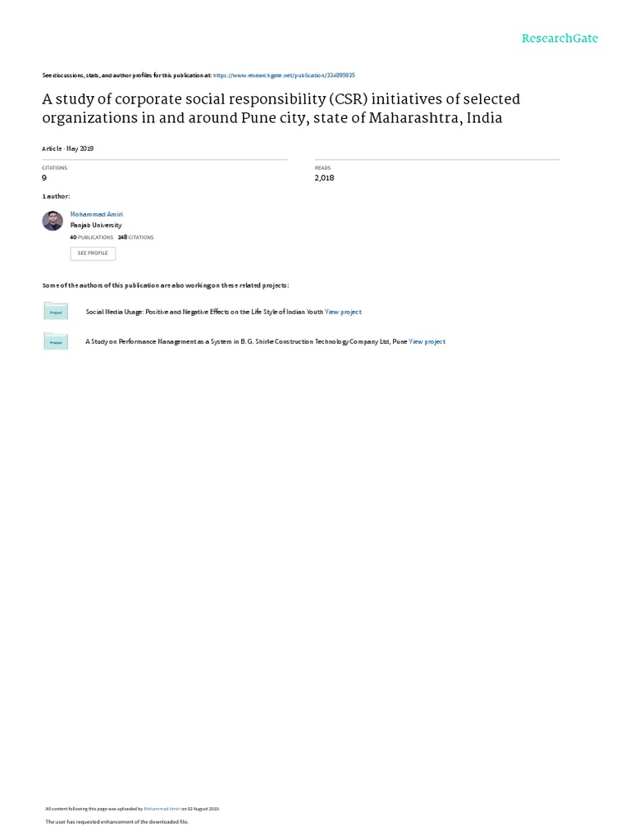Click the article title about CSR initiatives

pos(281,108)
